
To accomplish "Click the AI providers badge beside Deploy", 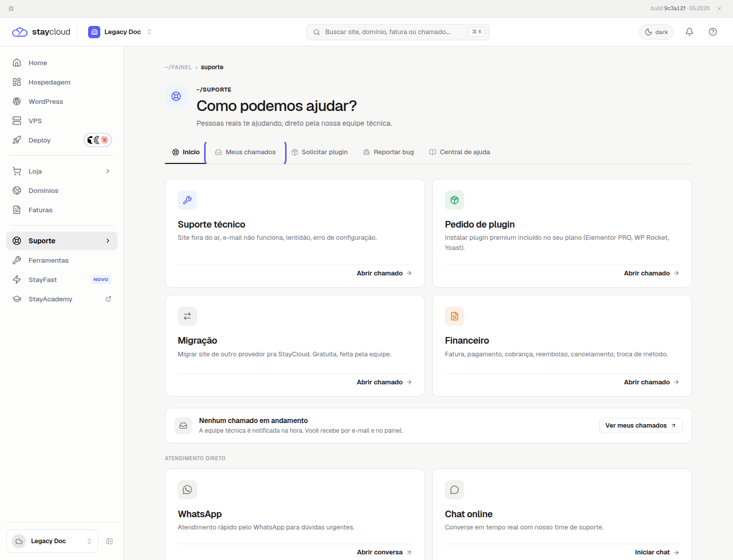I will [x=98, y=140].
